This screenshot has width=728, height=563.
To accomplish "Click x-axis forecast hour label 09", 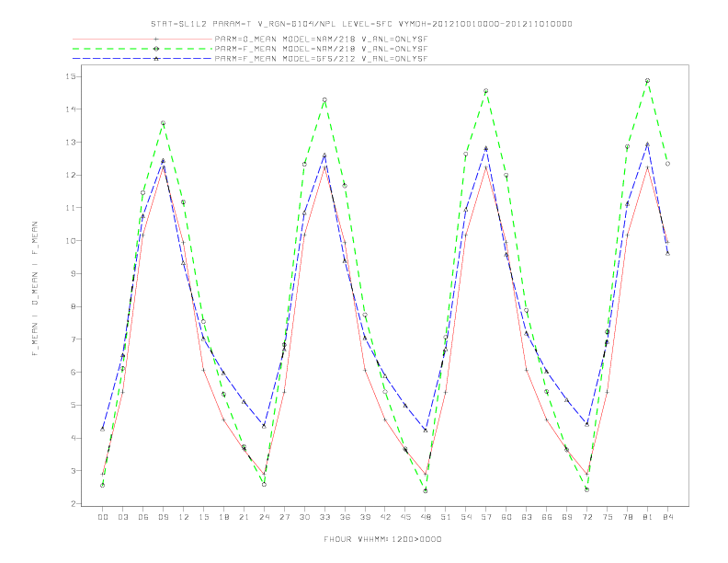I will tap(163, 517).
